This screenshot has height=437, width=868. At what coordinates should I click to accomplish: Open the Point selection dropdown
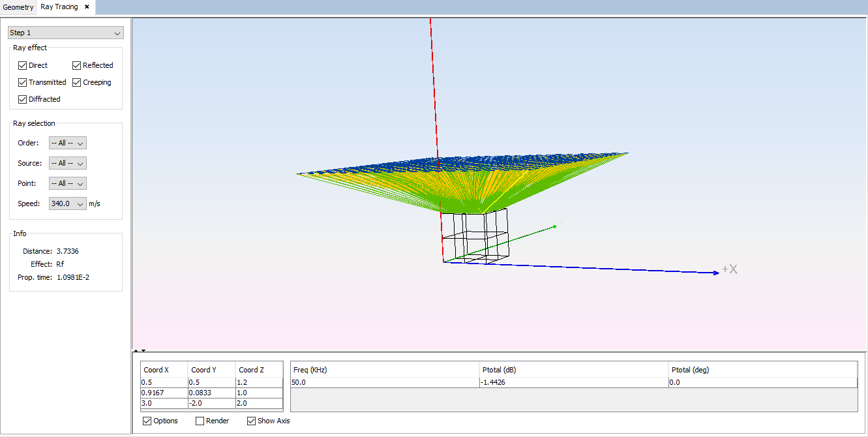click(x=68, y=183)
